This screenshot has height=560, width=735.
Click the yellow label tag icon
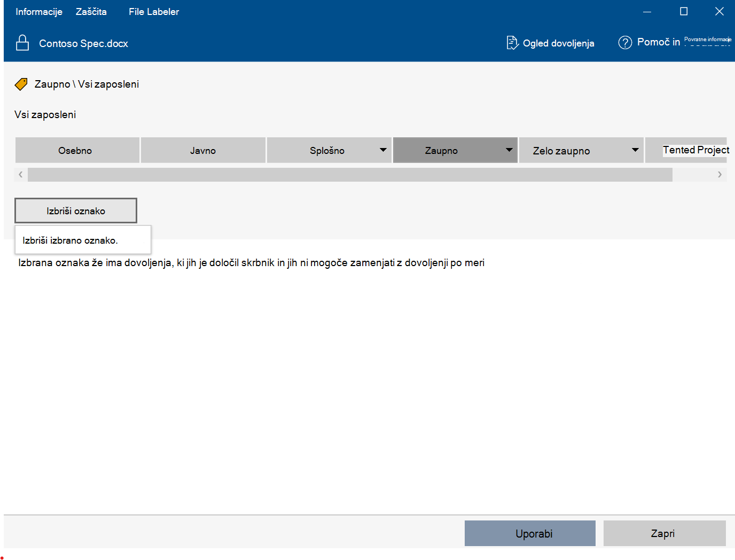[21, 84]
